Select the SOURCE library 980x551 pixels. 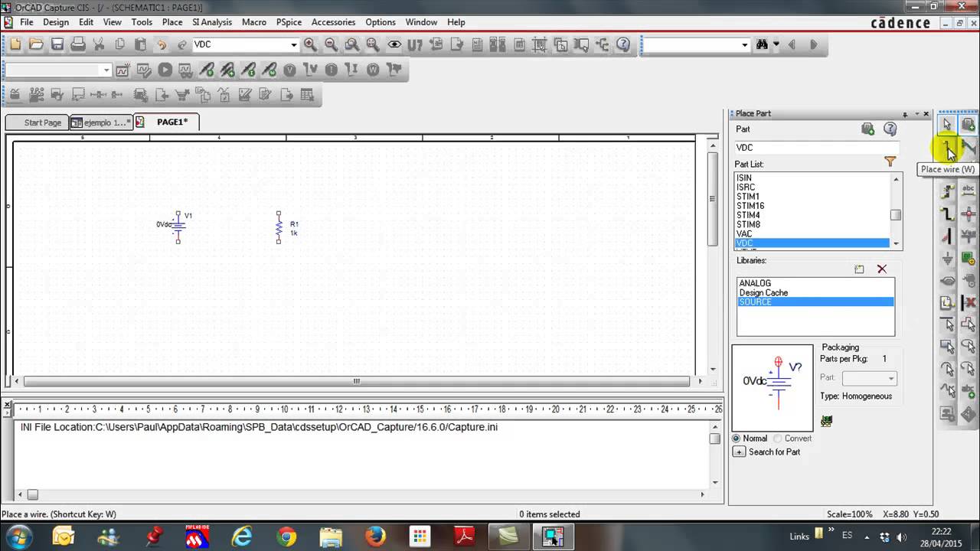815,302
